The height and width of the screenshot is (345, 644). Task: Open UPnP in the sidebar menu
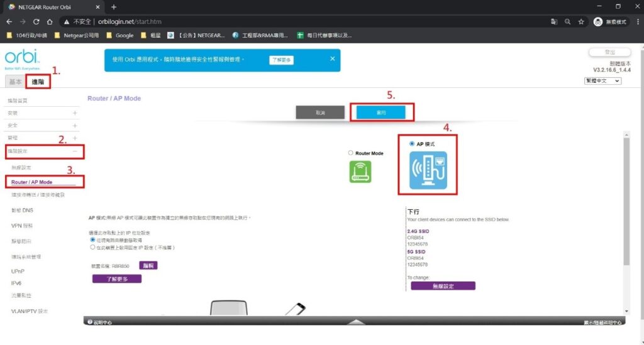[x=18, y=271]
